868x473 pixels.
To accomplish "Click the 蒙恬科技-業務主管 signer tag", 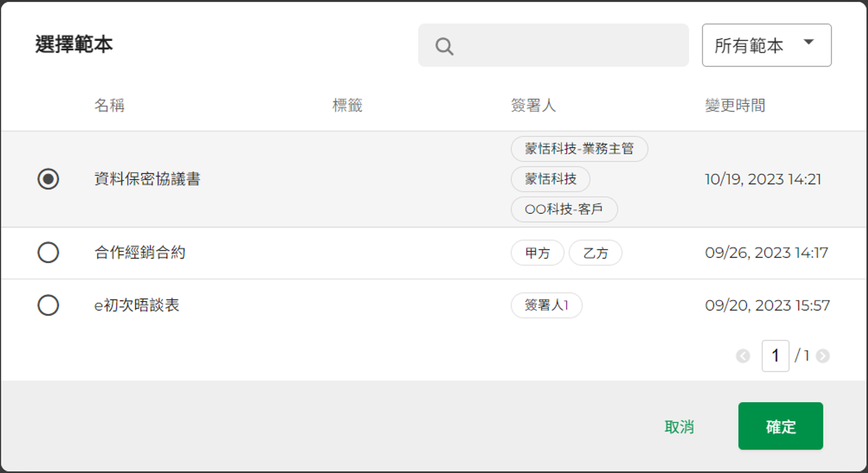I will (579, 149).
